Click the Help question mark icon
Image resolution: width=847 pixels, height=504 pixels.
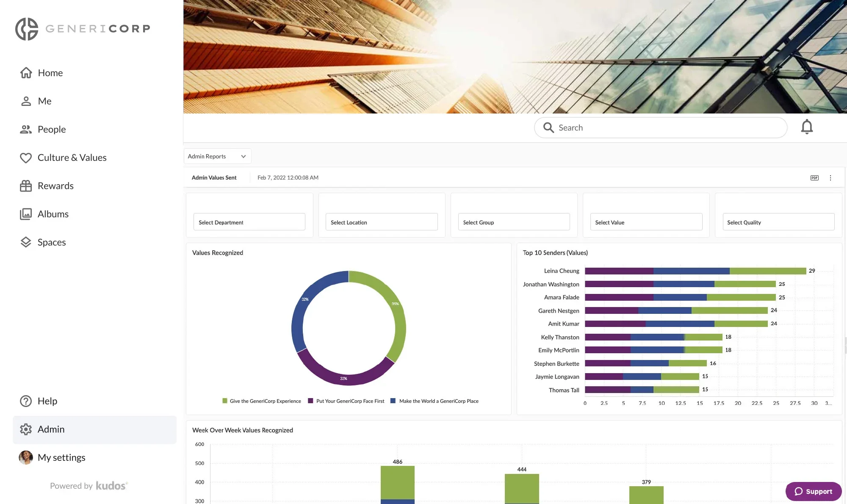[26, 401]
